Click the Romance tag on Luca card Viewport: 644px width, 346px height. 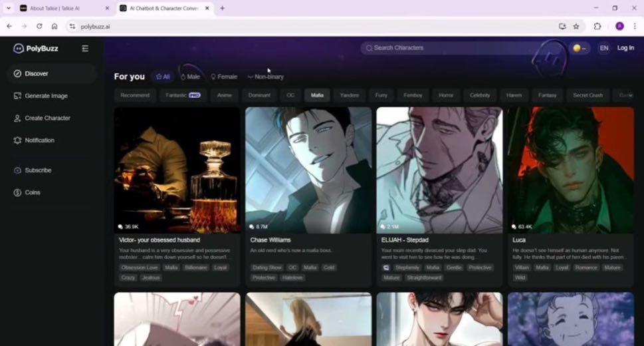coord(586,267)
